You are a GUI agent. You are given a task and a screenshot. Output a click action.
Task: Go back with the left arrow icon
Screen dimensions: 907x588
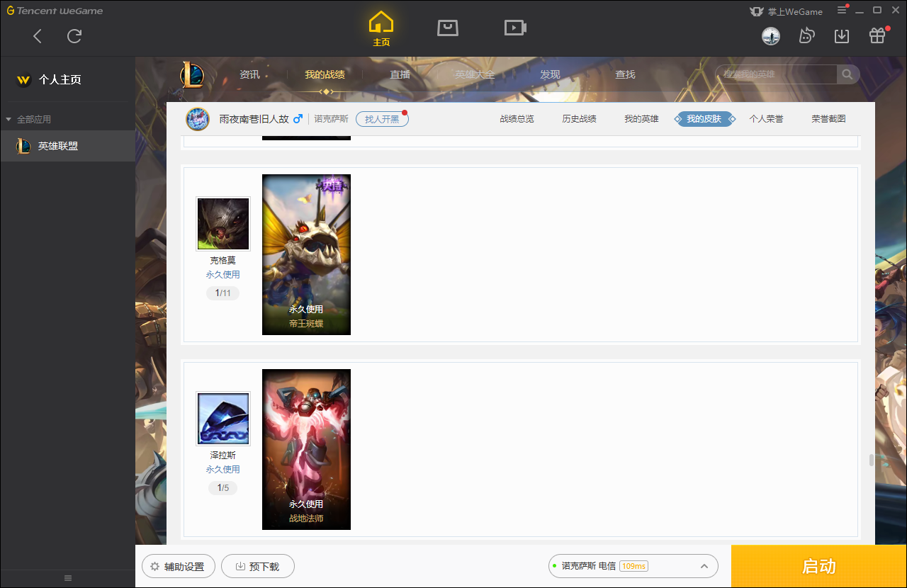pyautogui.click(x=38, y=36)
